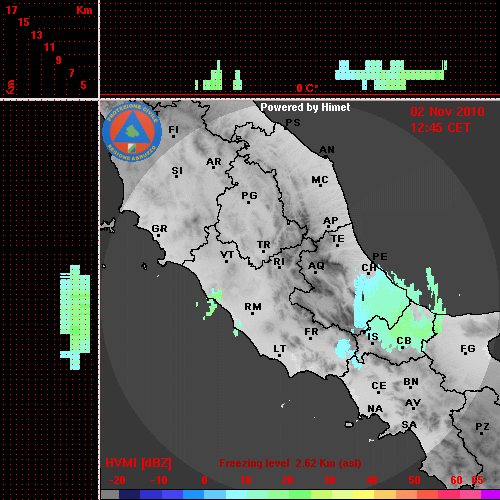The height and width of the screenshot is (500, 500).
Task: Click the yellow segment of the dBZ color bar
Action: [x=363, y=495]
